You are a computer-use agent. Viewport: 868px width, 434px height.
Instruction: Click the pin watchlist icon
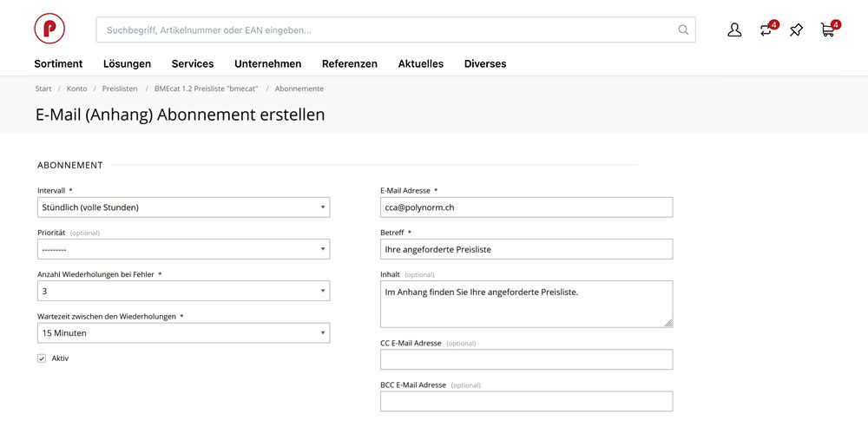[796, 30]
